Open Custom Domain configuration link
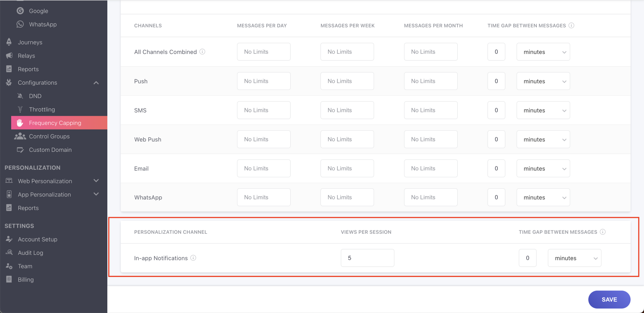Viewport: 644px width, 313px height. [x=50, y=150]
